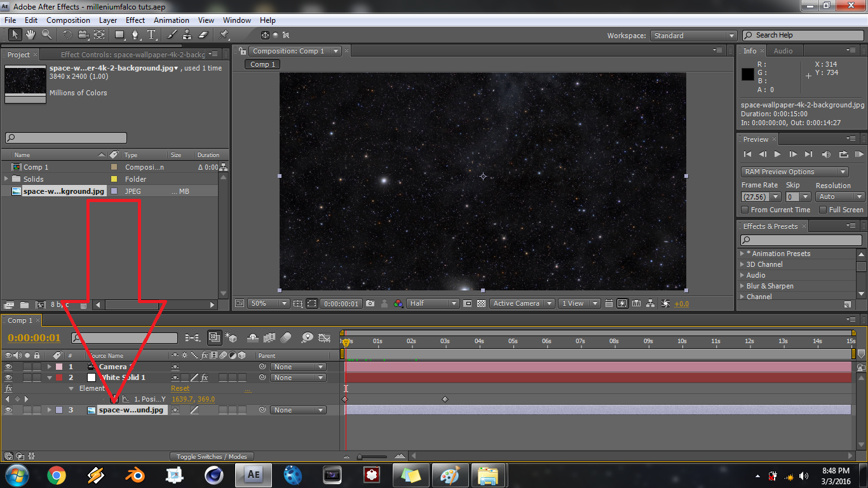Select the Puppet Pin tool
Image resolution: width=868 pixels, height=488 pixels.
click(x=224, y=34)
